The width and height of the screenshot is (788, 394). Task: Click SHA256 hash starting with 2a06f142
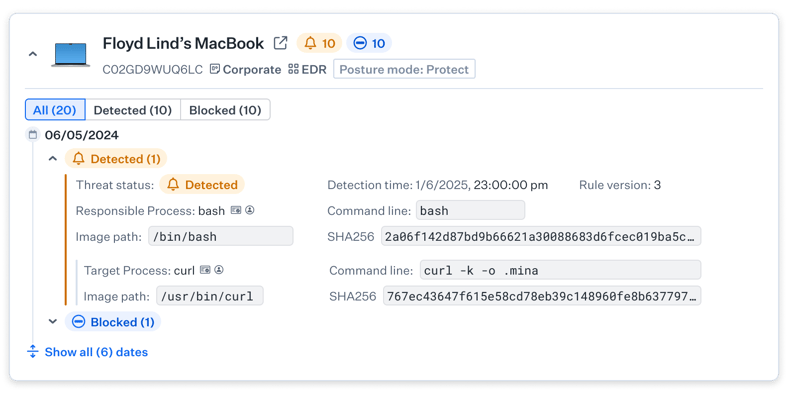(x=541, y=236)
